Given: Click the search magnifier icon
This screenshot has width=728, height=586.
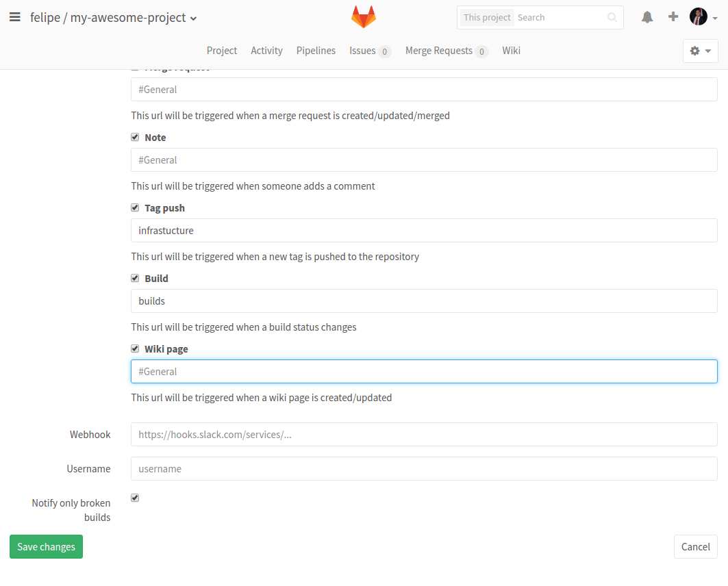Looking at the screenshot, I should 612,17.
